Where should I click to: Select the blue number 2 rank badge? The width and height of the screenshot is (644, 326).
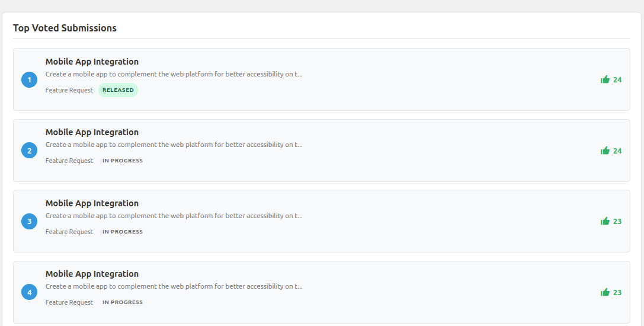(x=30, y=151)
